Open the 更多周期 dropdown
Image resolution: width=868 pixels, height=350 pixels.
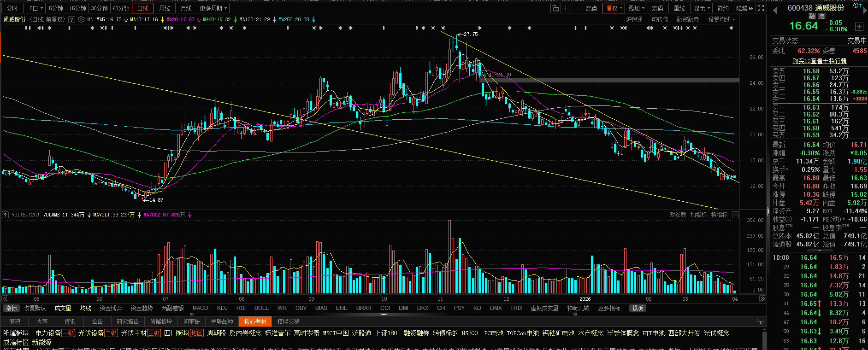[213, 8]
